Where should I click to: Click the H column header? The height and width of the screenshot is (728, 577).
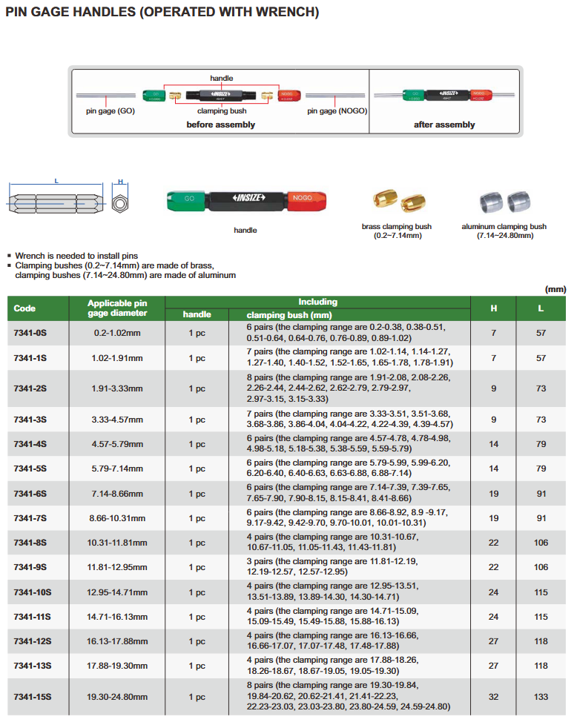tap(494, 308)
